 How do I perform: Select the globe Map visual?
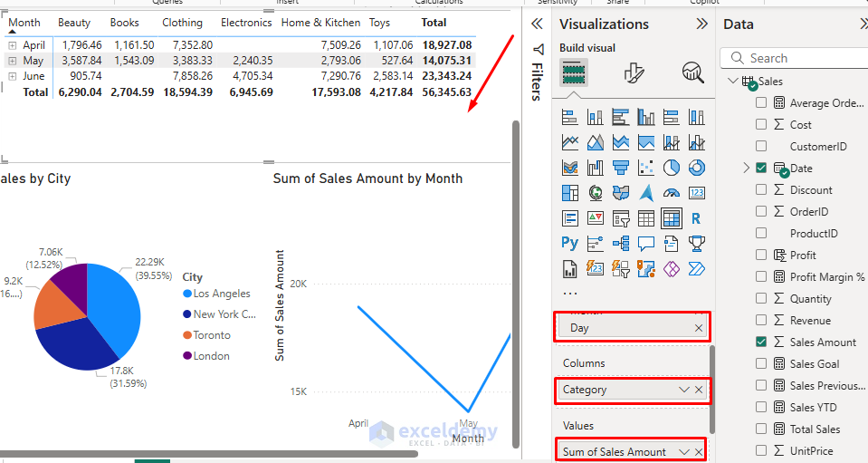pyautogui.click(x=595, y=193)
